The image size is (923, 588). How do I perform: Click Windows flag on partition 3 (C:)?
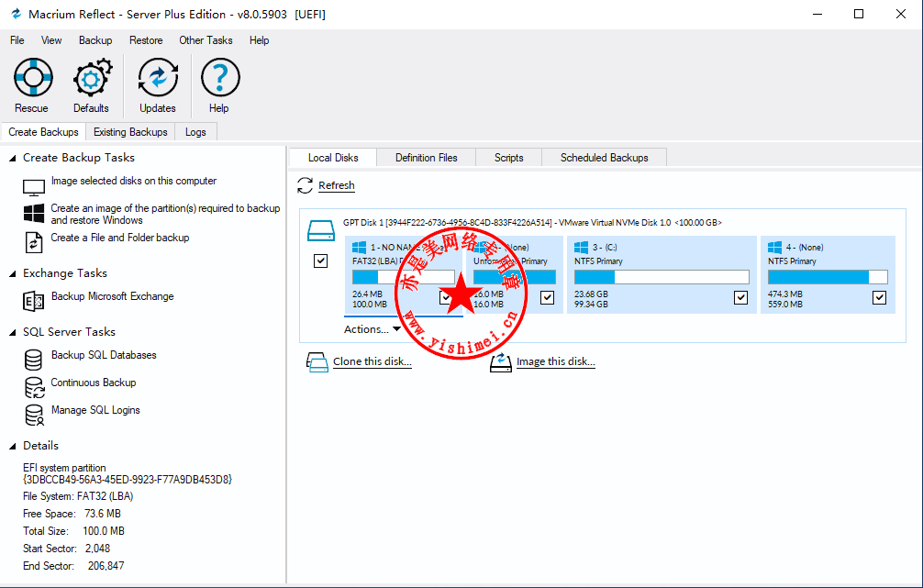581,247
